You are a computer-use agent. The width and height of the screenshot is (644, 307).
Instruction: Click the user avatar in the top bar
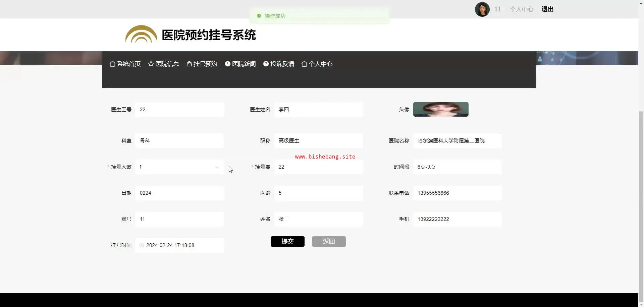482,9
